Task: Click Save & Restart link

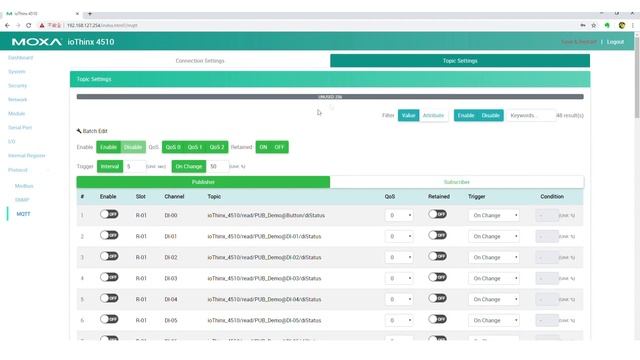Action: coord(579,42)
